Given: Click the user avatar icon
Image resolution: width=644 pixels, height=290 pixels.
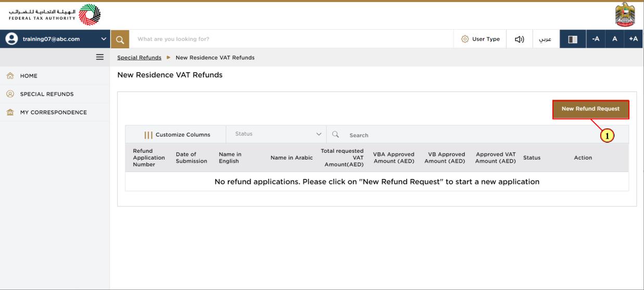Looking at the screenshot, I should pyautogui.click(x=11, y=39).
